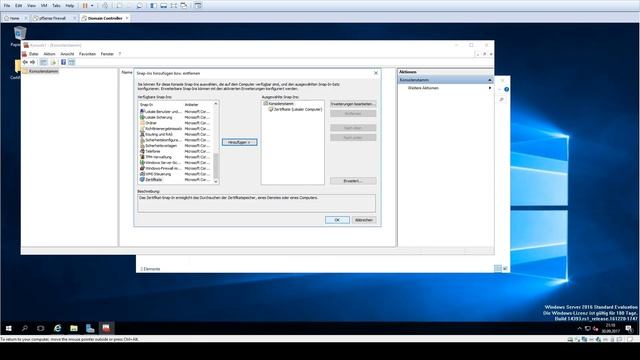Open the Datei menu in the console
This screenshot has height=360, width=640.
33,54
